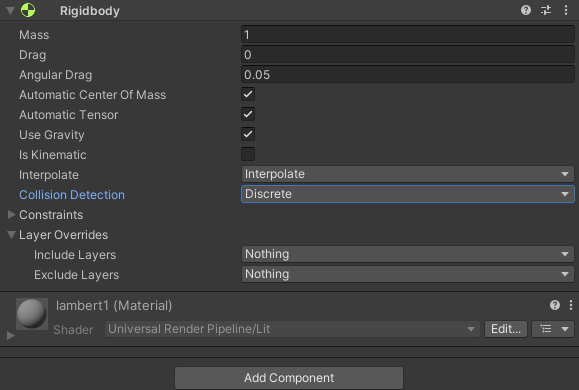
Task: Click the Angular Drag value field
Action: 408,75
